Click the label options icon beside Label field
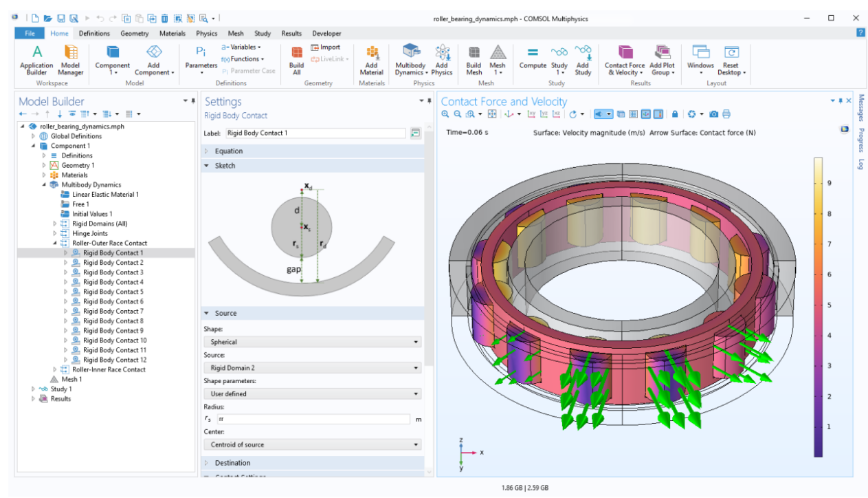Viewport: 868px width, 498px height. (415, 133)
